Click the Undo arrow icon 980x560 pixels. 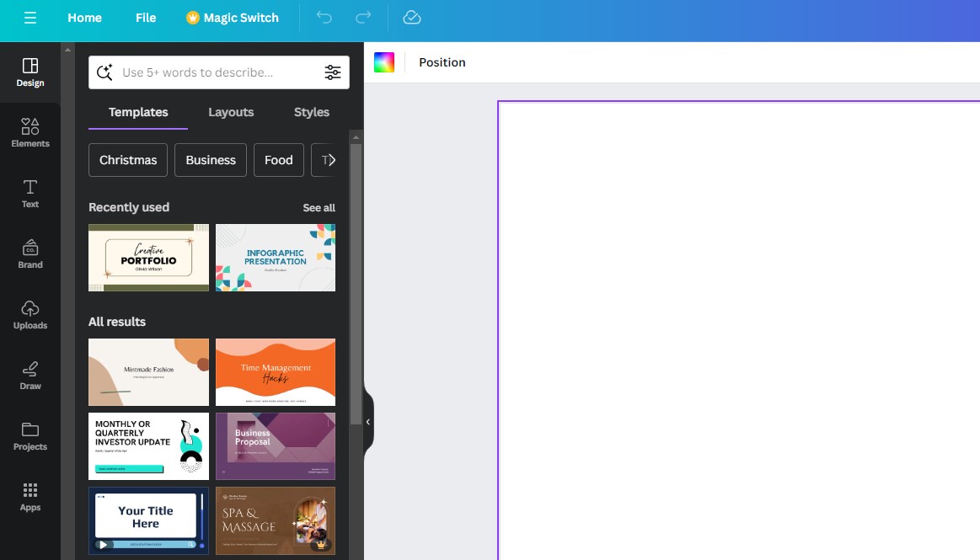[x=324, y=18]
